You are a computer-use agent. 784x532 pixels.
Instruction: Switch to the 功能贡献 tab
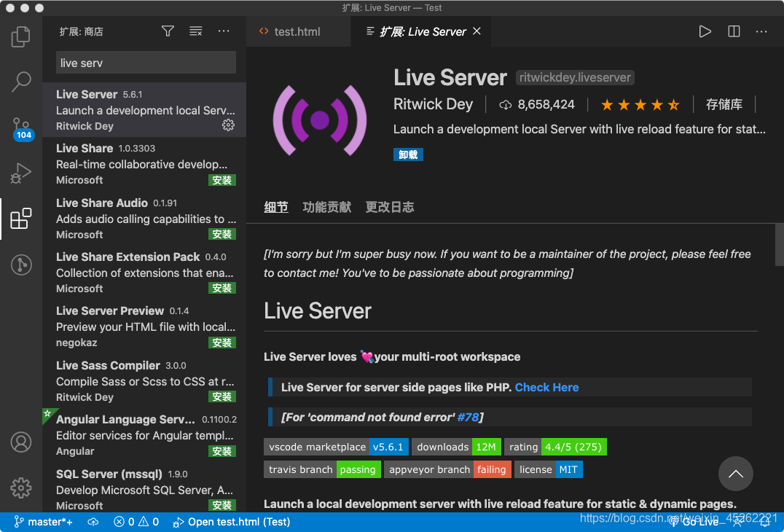coord(327,207)
